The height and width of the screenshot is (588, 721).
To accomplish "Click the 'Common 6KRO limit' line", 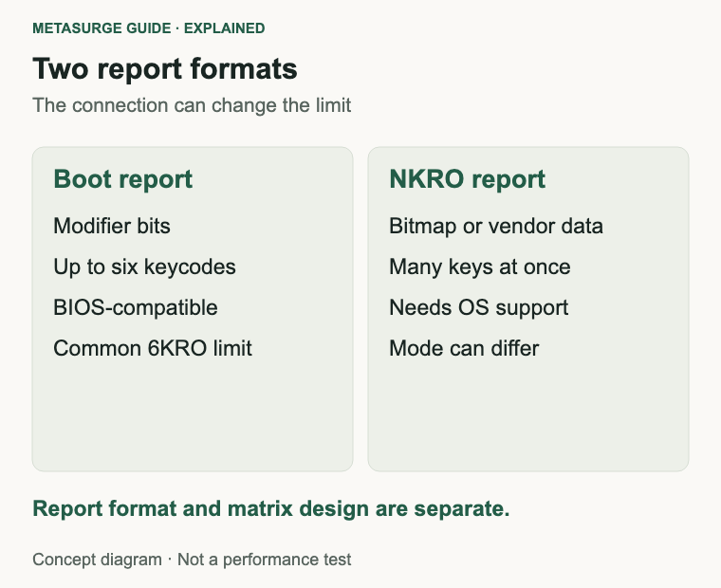I will (x=153, y=348).
